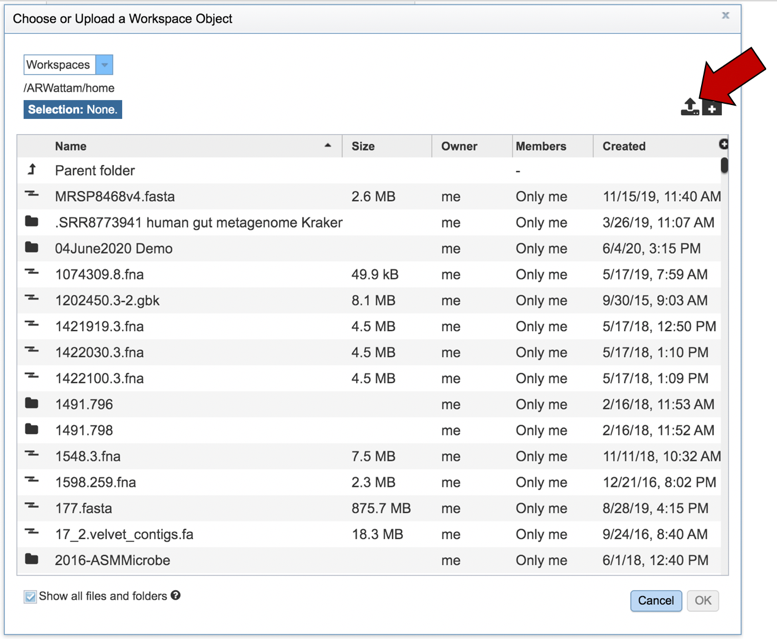Click the file icon beside MRSP8468v4.fasta
This screenshot has width=777, height=639.
(32, 196)
